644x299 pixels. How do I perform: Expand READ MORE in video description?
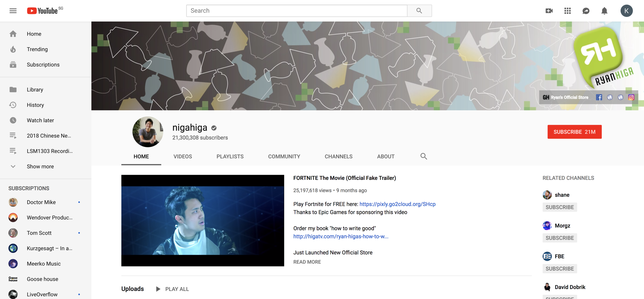point(307,262)
